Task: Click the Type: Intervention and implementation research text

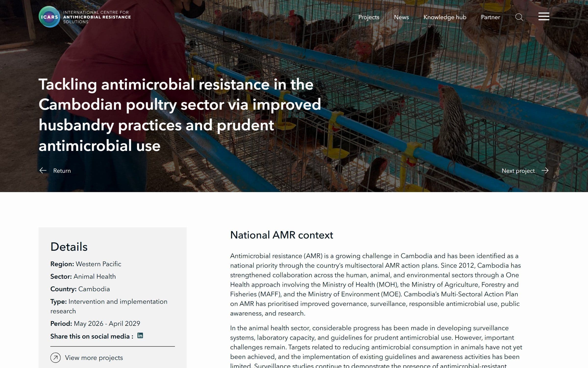Action: [x=109, y=306]
